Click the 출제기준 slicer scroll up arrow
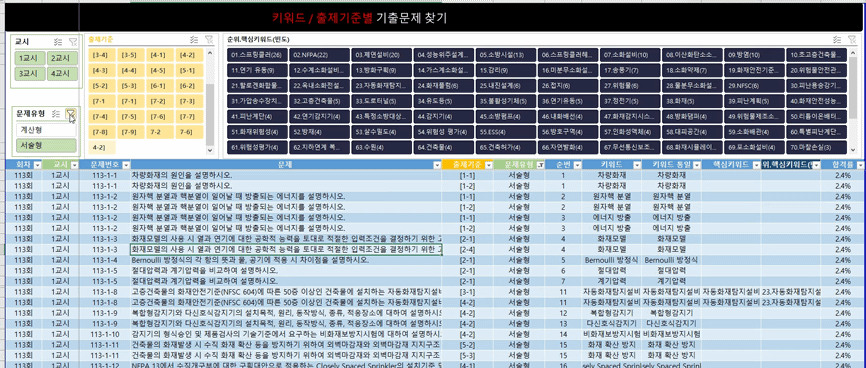Viewport: 866px width, 368px height. click(210, 52)
